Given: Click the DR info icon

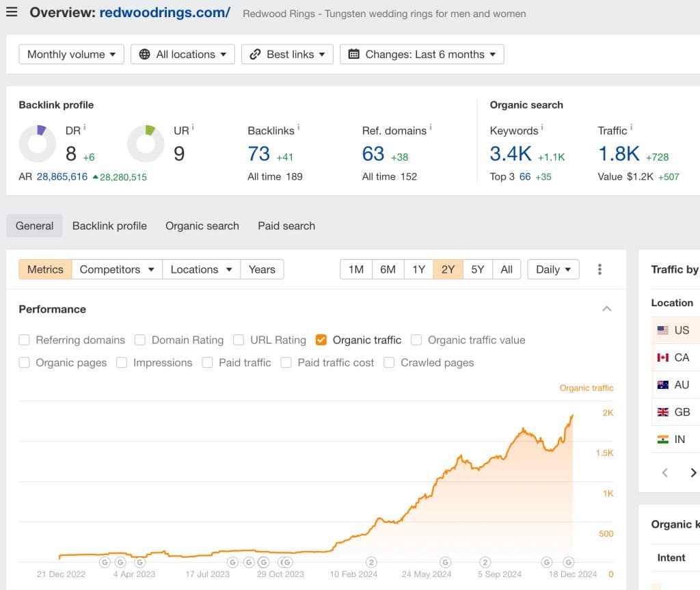Looking at the screenshot, I should click(x=84, y=127).
